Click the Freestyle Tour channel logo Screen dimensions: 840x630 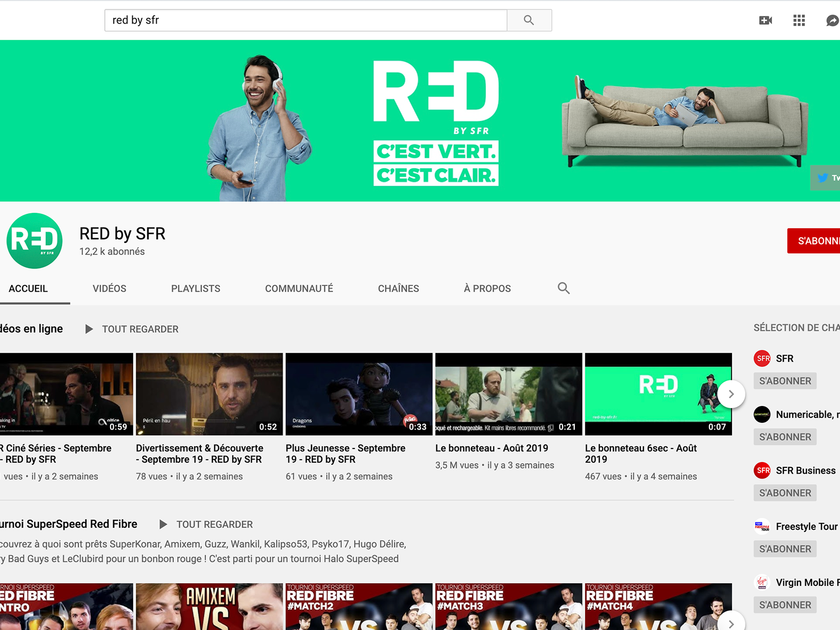click(762, 526)
